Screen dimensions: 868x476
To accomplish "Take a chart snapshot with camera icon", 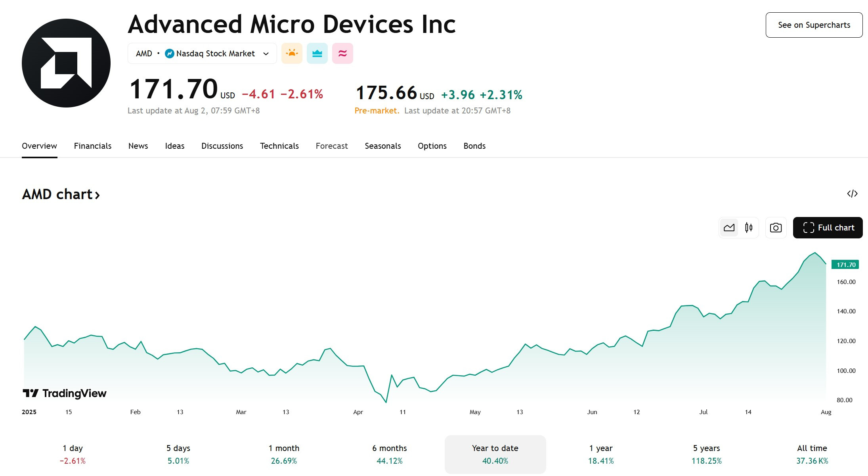I will point(776,228).
